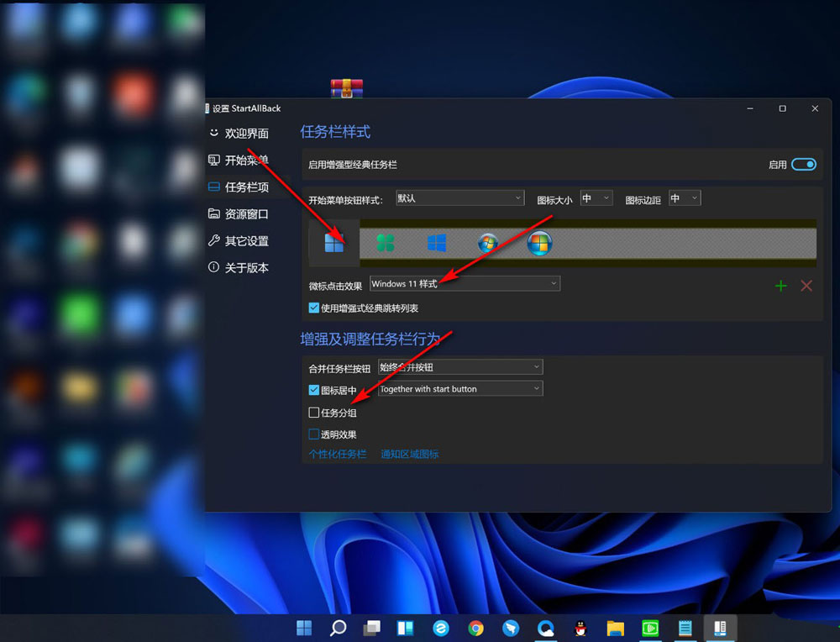The width and height of the screenshot is (840, 642).
Task: Check the 透明效果 checkbox
Action: click(x=314, y=434)
